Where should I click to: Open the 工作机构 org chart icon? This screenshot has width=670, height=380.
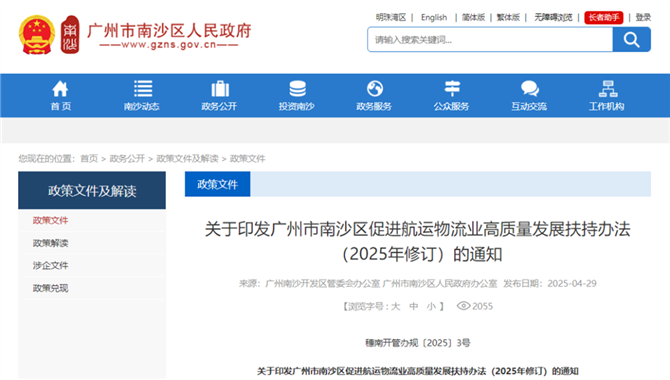pos(608,89)
